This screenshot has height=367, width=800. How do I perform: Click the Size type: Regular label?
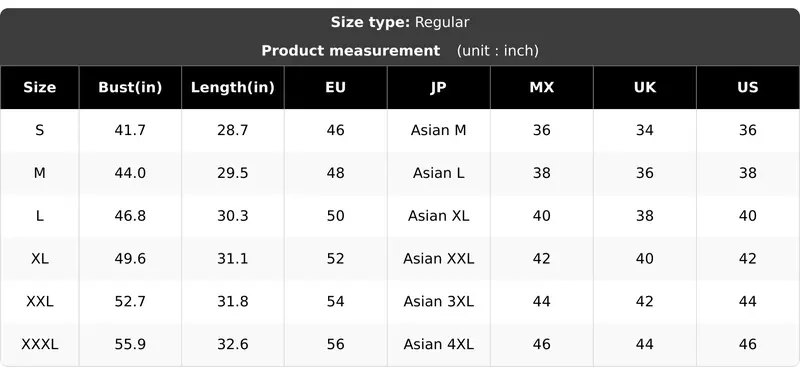click(400, 22)
